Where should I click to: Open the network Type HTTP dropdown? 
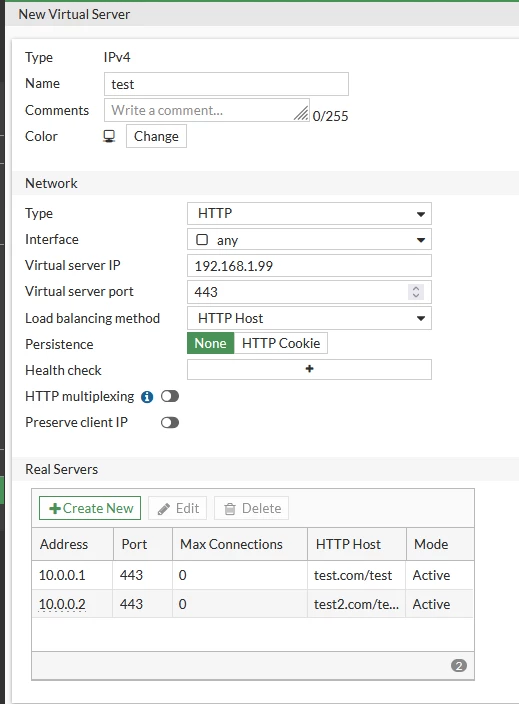click(309, 213)
